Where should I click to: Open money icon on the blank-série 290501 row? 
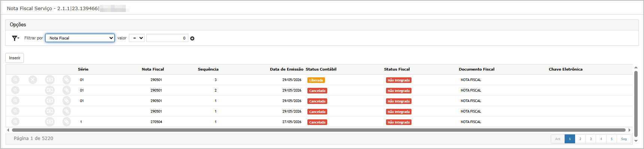(50, 111)
